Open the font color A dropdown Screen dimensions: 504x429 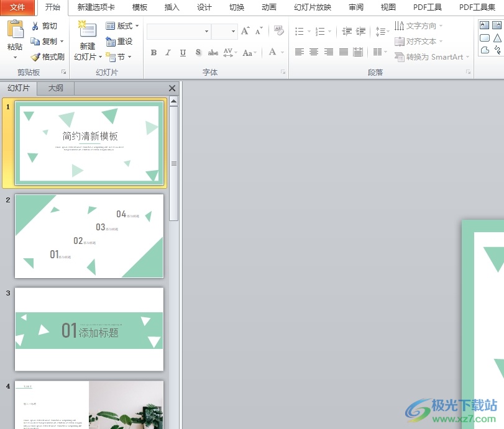(x=283, y=52)
